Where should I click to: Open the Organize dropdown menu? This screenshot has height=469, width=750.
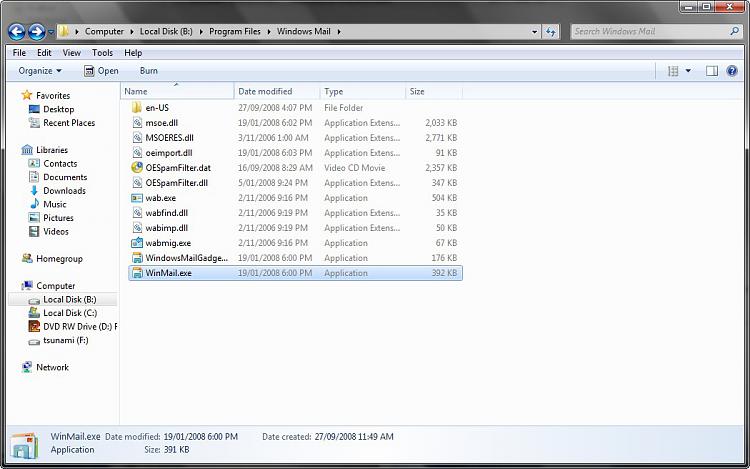click(40, 71)
